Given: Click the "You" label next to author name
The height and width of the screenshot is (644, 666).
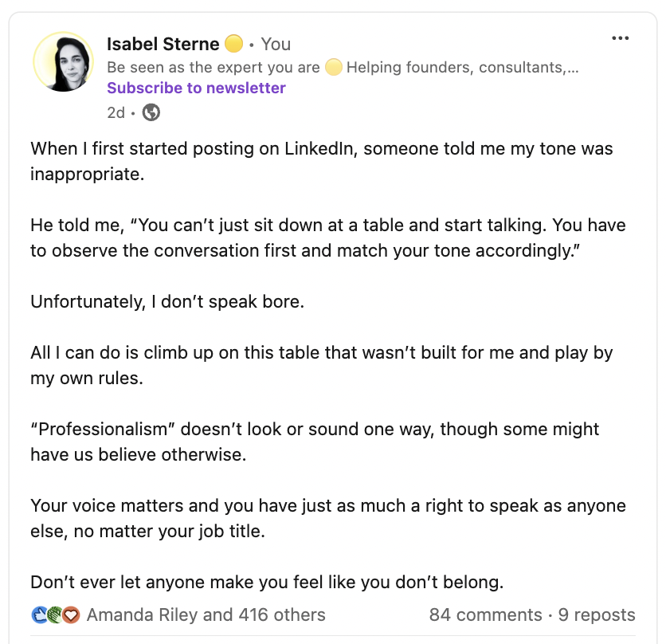Looking at the screenshot, I should click(x=276, y=44).
